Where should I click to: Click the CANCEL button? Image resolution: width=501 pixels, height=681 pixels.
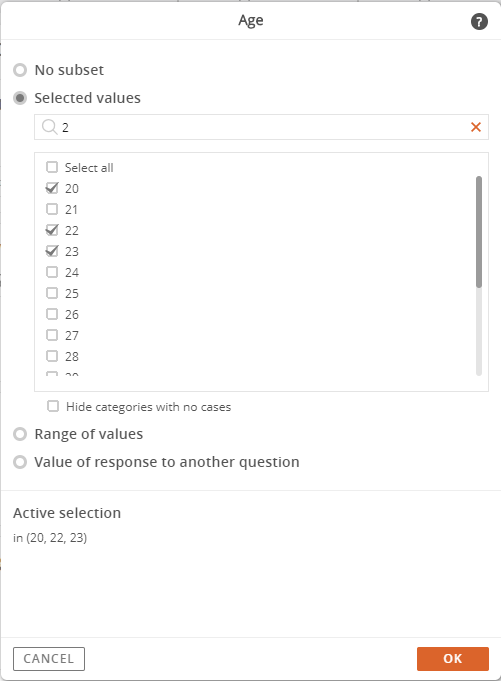(x=49, y=659)
